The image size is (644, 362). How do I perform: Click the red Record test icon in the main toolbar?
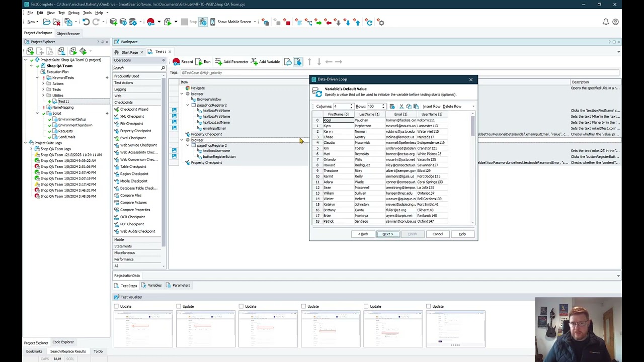coord(150,22)
